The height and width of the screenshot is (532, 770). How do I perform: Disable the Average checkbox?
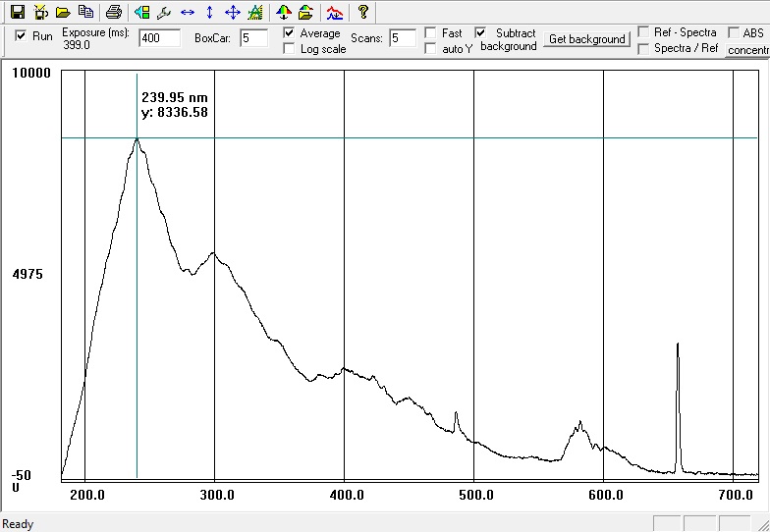tap(289, 33)
